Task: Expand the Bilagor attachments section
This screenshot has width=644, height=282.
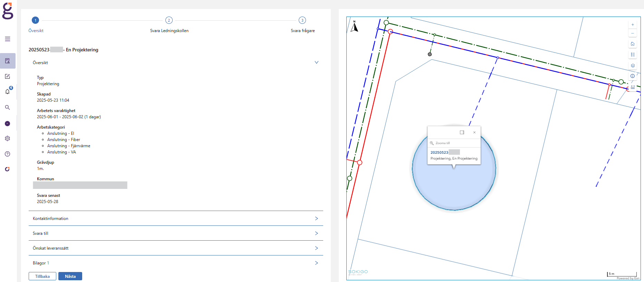Action: pyautogui.click(x=316, y=263)
